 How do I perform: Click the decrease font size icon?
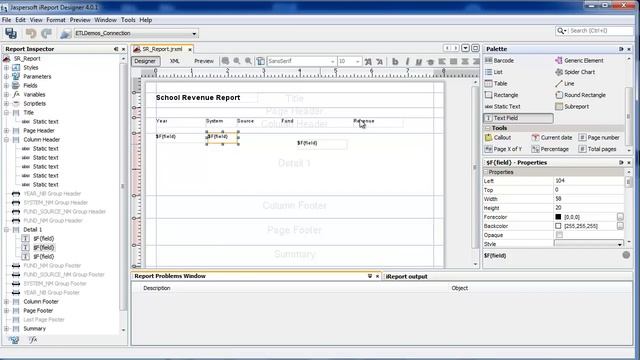380,61
